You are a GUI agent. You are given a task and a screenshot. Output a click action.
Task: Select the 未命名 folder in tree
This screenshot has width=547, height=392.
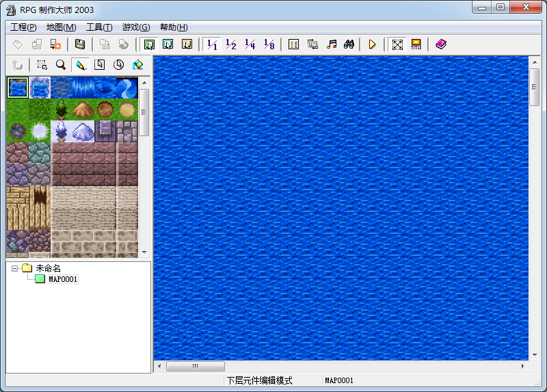[x=48, y=268]
